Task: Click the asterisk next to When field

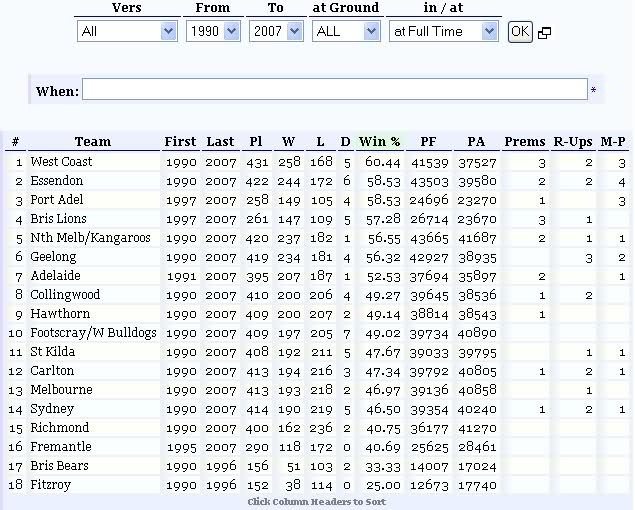Action: 593,92
